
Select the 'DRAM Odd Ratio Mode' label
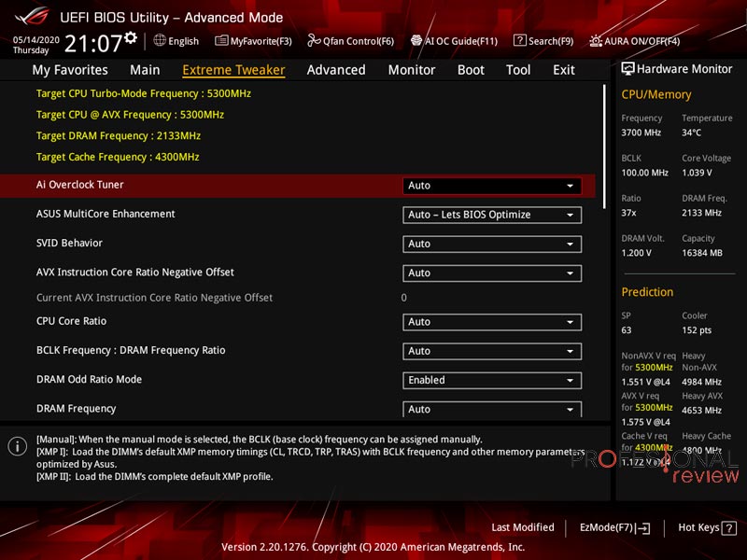click(89, 379)
